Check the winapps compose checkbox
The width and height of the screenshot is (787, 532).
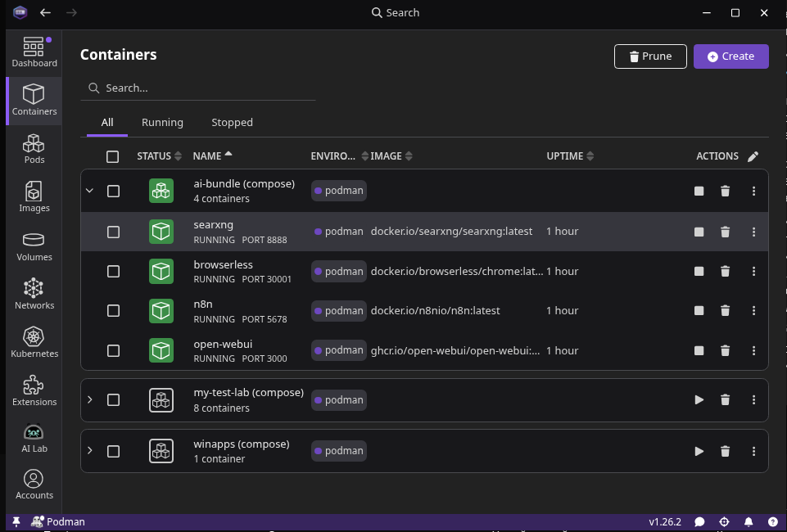[114, 451]
